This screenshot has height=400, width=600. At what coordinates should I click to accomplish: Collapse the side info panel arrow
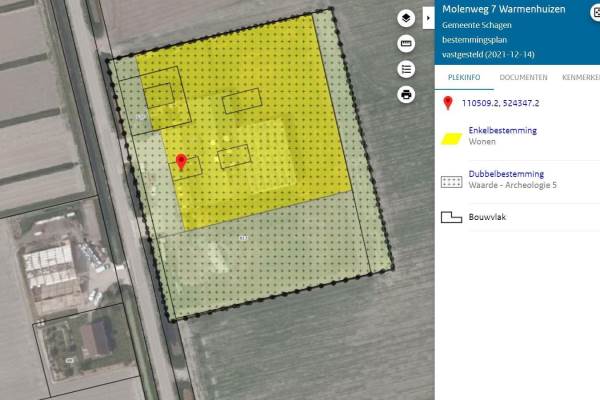428,17
